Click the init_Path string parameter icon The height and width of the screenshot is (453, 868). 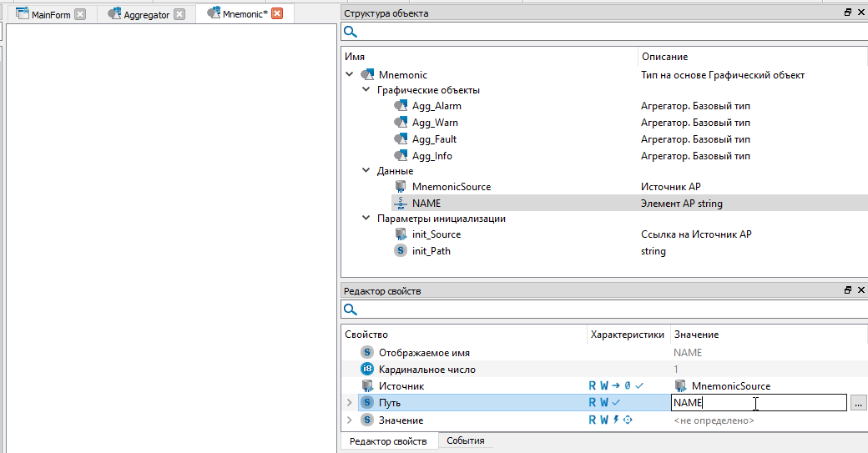401,251
